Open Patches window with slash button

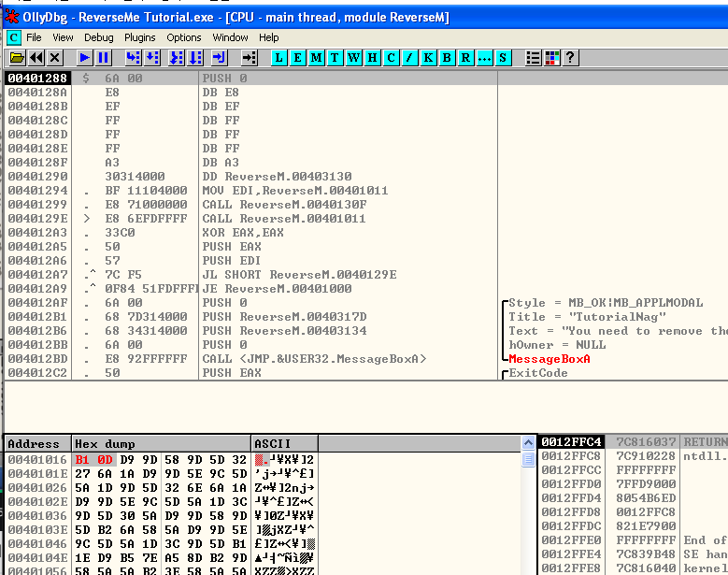click(409, 58)
